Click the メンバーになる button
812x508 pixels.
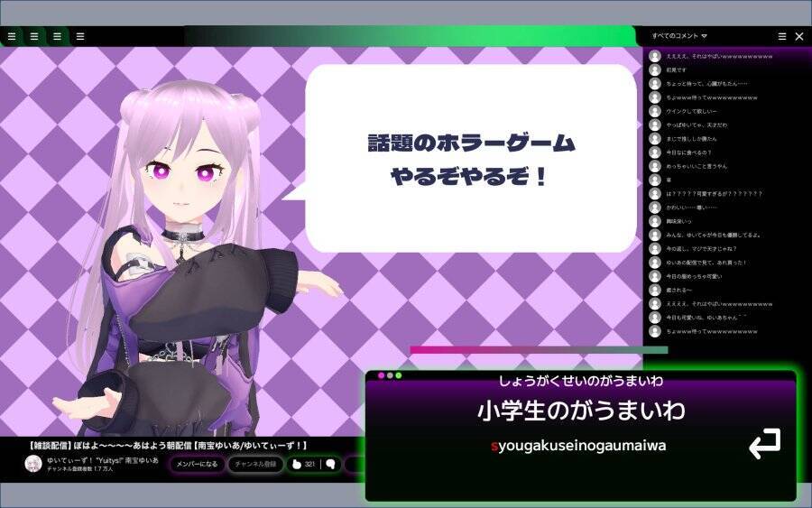pyautogui.click(x=197, y=464)
